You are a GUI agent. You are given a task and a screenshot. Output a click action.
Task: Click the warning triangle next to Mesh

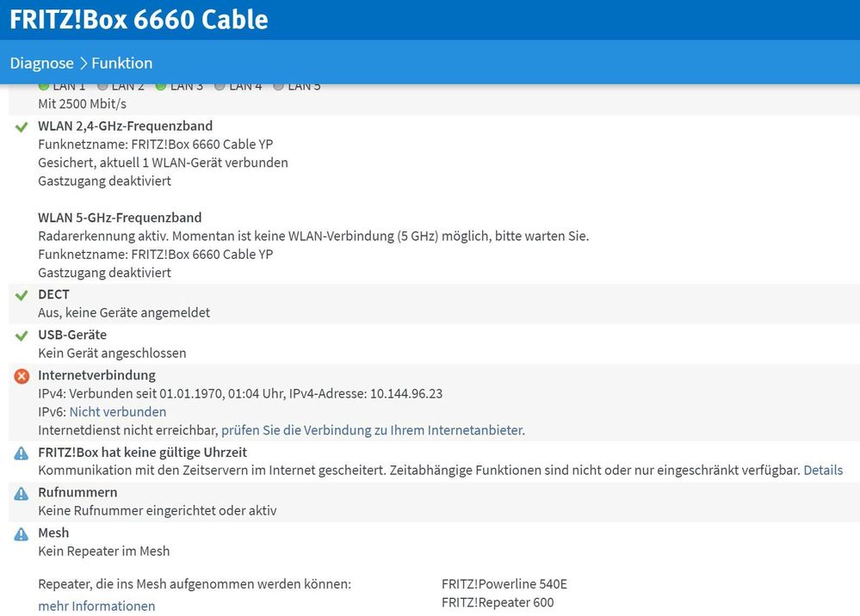(x=22, y=533)
